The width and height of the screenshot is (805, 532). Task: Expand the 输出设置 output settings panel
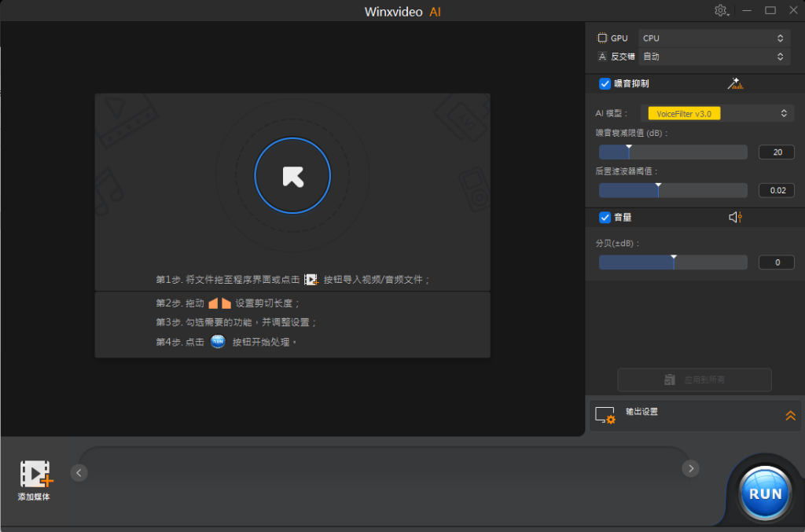(x=790, y=416)
